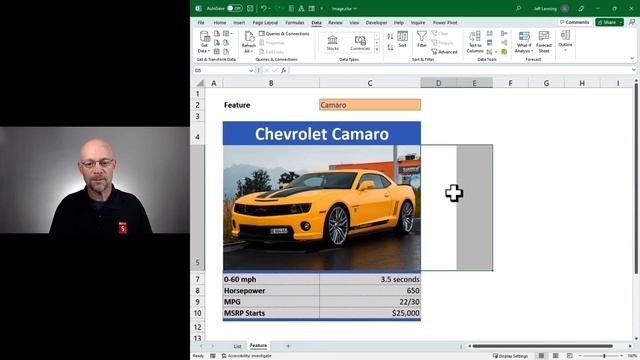
Task: Open Queries & Connections pane
Action: point(284,33)
